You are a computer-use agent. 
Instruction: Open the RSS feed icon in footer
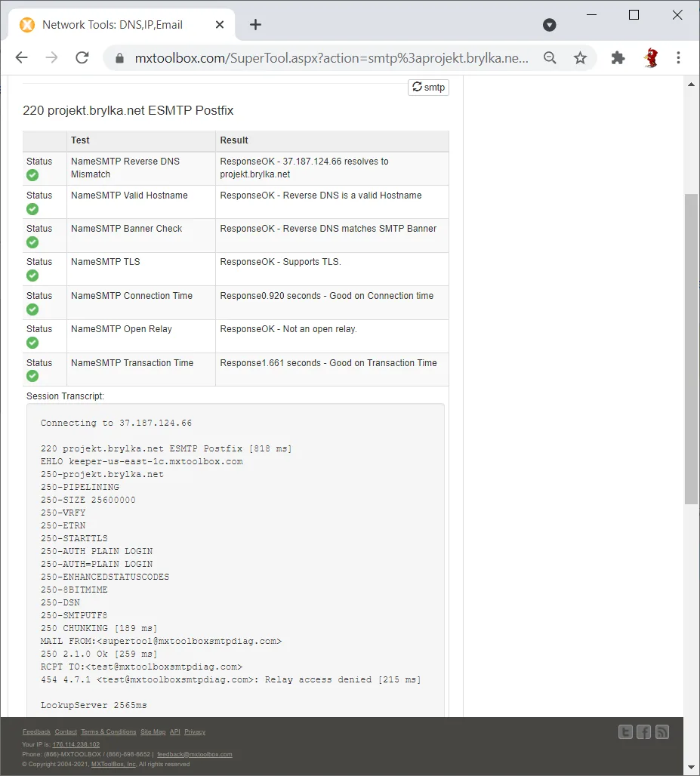[662, 732]
